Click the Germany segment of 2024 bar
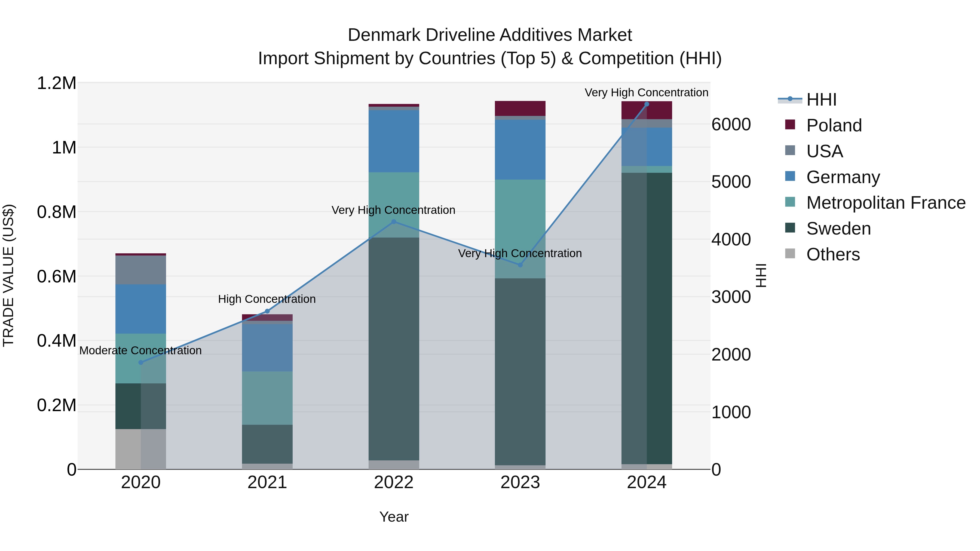 647,147
